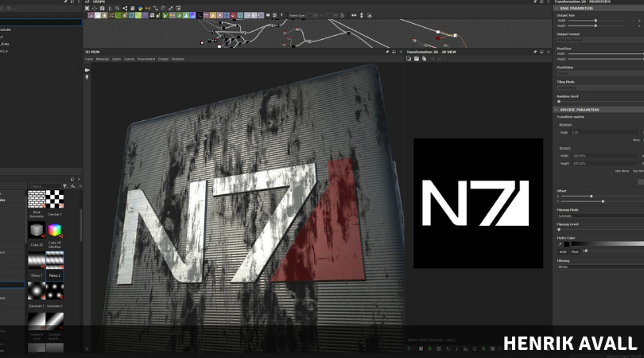The height and width of the screenshot is (358, 644).
Task: Click the Stretch Width input field
Action: pyautogui.click(x=605, y=156)
